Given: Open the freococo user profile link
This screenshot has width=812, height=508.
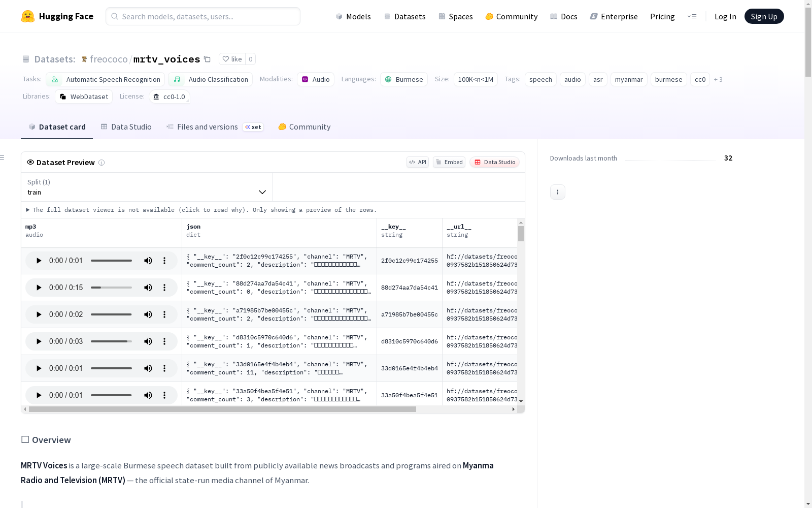Looking at the screenshot, I should [x=109, y=59].
